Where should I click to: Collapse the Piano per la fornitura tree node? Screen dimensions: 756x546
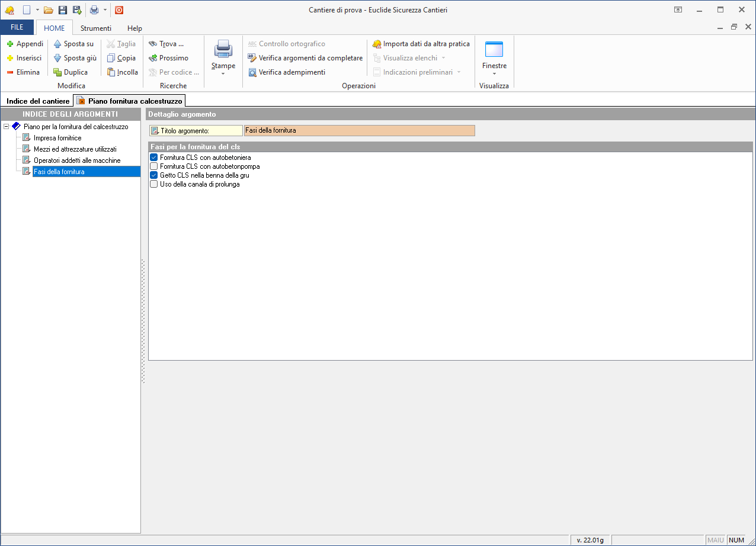(7, 127)
